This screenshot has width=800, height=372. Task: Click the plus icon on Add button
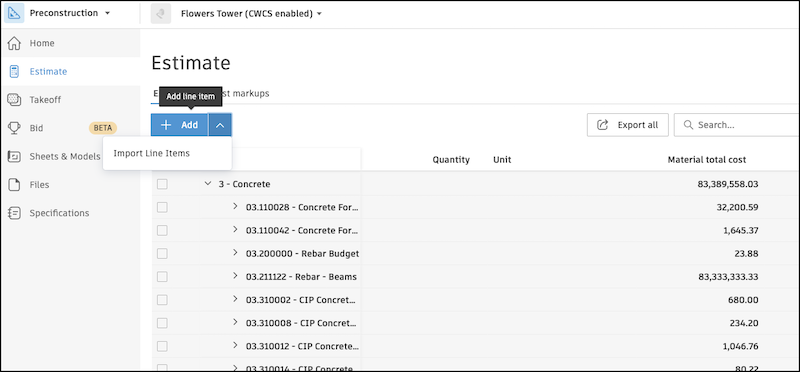point(166,125)
